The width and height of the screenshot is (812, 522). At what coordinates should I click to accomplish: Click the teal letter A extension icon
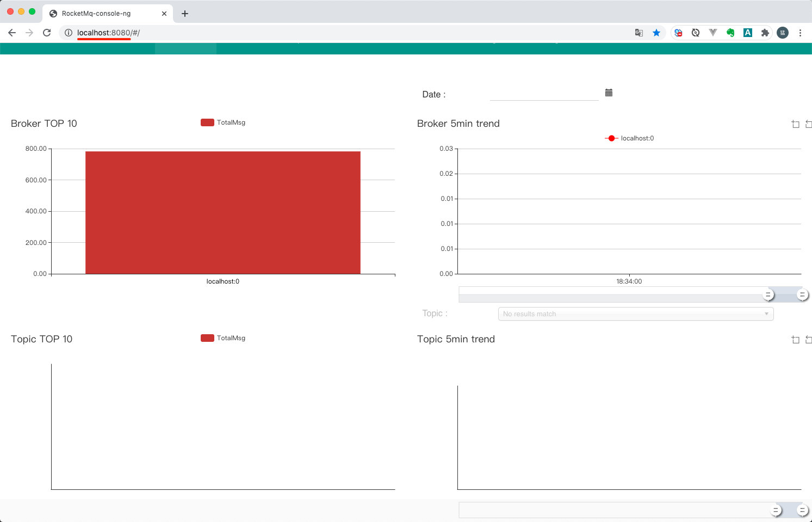[x=748, y=33]
